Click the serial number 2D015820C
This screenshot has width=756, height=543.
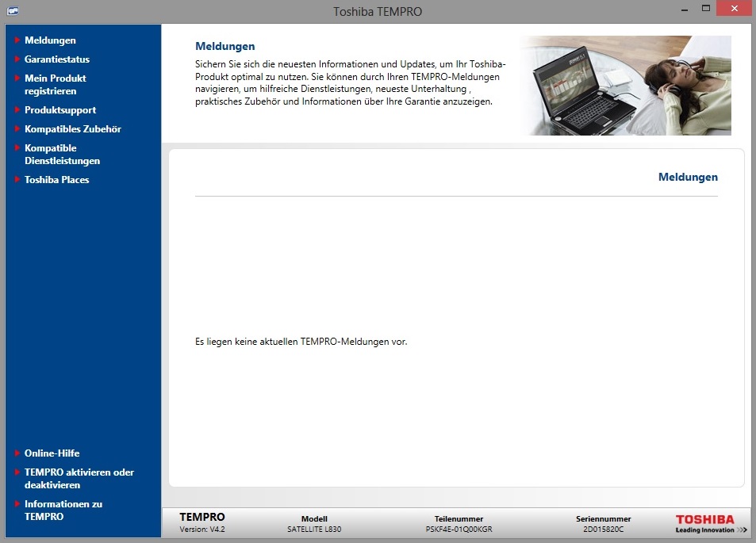tap(603, 529)
